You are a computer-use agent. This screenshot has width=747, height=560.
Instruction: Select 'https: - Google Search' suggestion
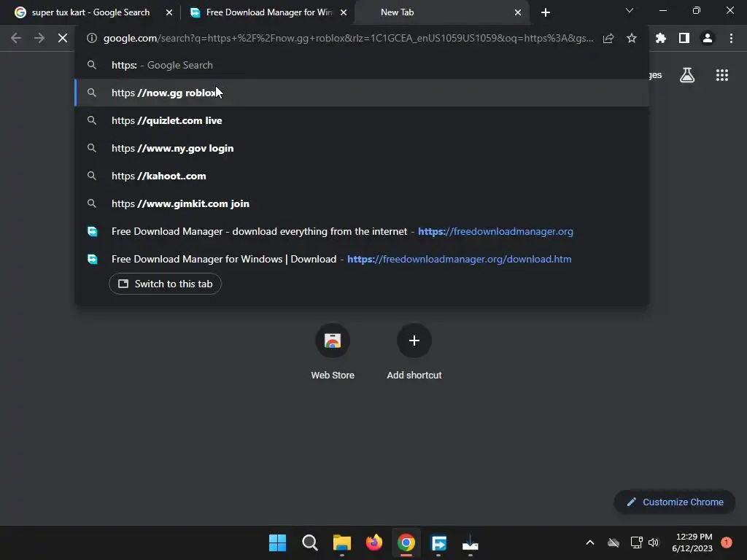click(362, 65)
